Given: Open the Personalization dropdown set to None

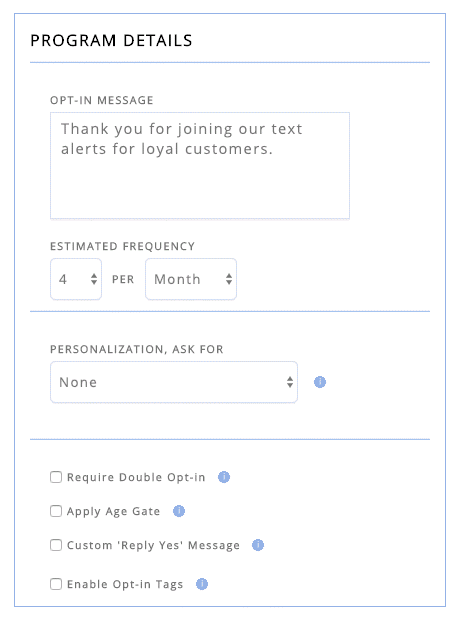Looking at the screenshot, I should (x=174, y=382).
